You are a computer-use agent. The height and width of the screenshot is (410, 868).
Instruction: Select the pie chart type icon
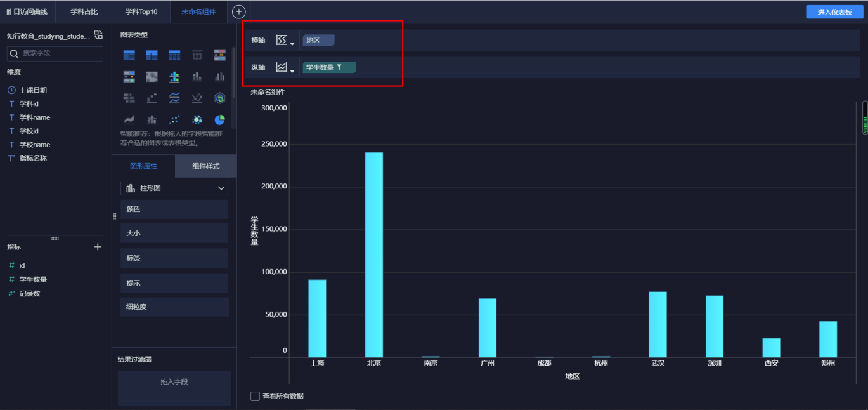click(x=220, y=119)
